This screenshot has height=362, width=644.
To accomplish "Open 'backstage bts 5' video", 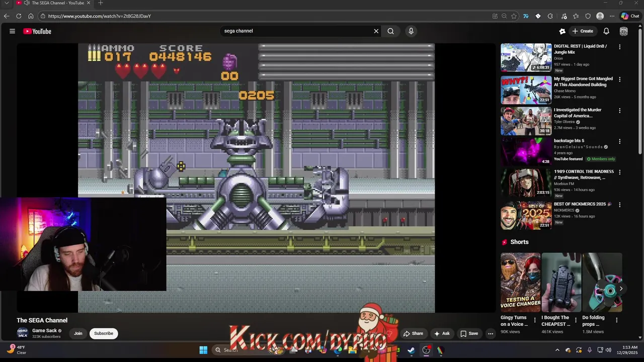I will coord(569,141).
